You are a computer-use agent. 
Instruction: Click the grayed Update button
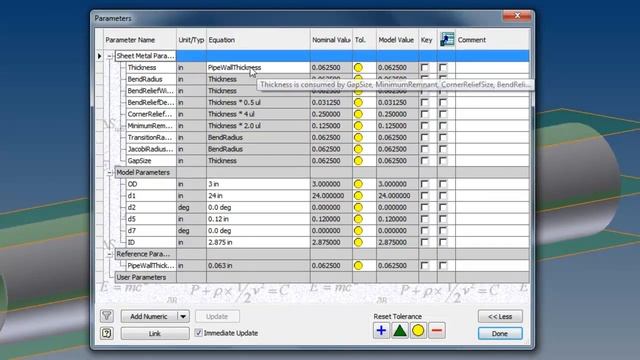(217, 316)
